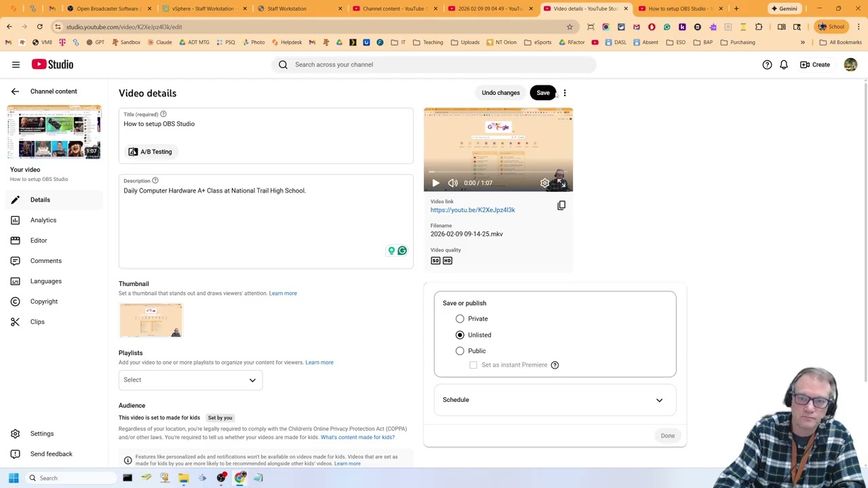868x488 pixels.
Task: Expand the Schedule section
Action: [555, 400]
